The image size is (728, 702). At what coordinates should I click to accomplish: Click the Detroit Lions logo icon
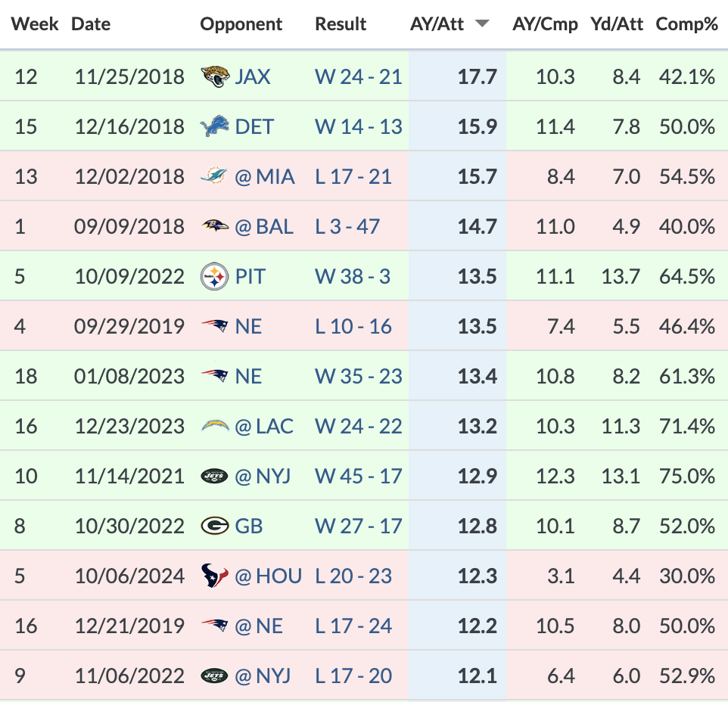pos(214,126)
